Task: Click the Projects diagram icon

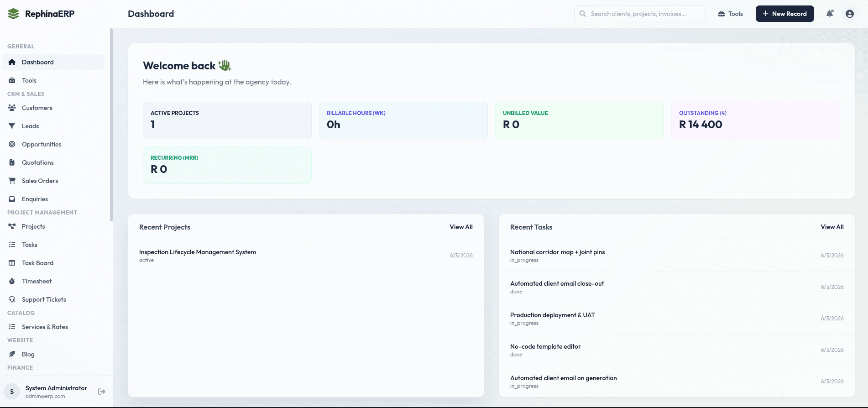Action: click(12, 226)
